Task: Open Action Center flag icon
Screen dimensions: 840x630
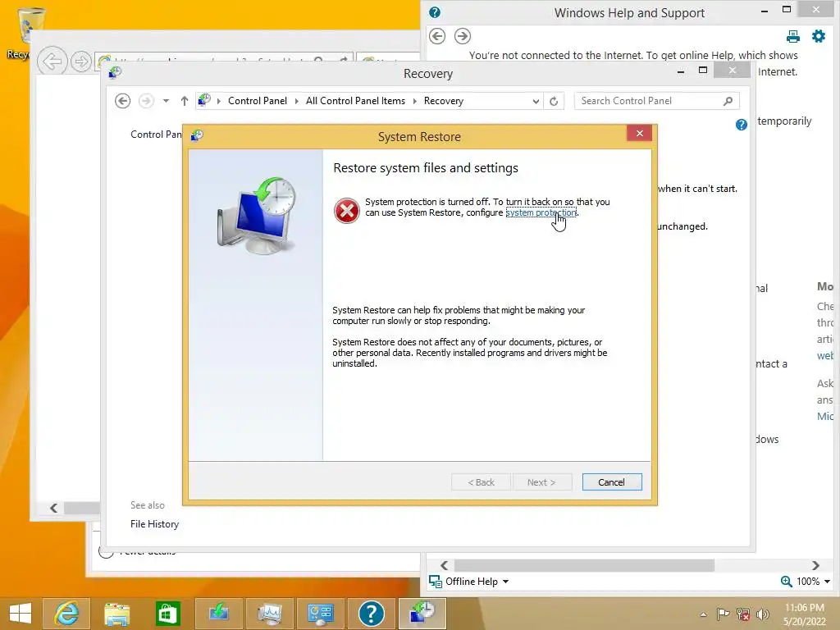Action: tap(723, 614)
